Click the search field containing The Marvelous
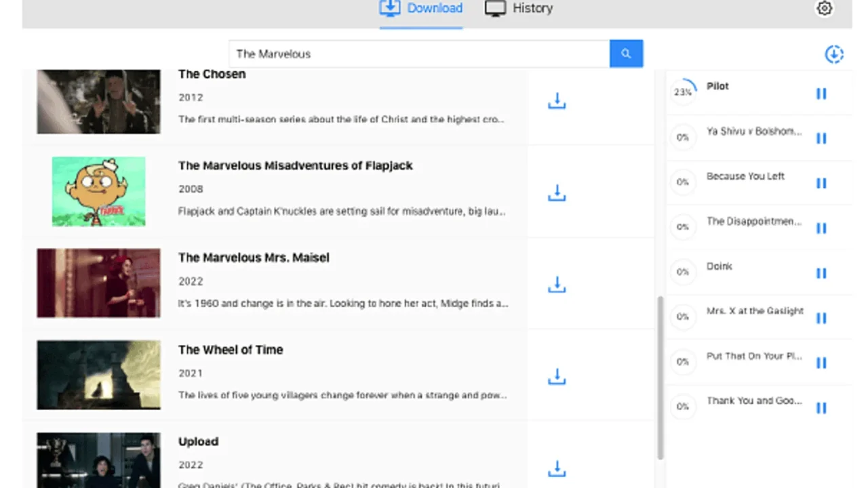Viewport: 868px width, 488px height. (x=419, y=54)
